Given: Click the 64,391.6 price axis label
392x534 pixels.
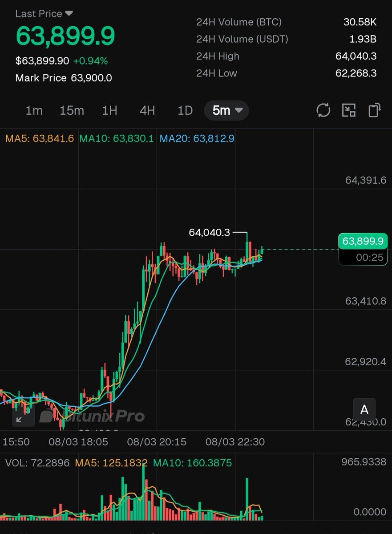Looking at the screenshot, I should click(x=366, y=180).
